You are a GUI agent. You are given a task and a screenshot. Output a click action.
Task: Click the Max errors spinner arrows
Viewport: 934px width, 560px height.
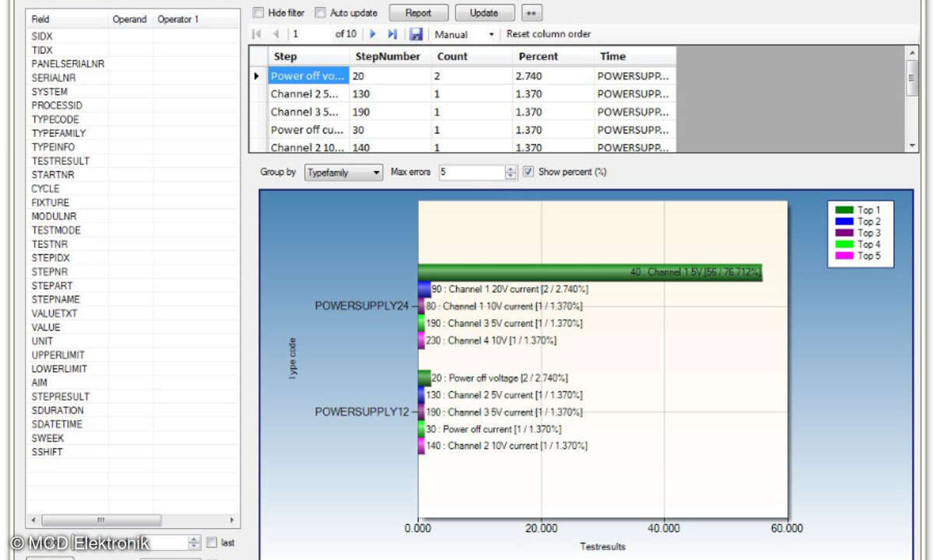[511, 173]
